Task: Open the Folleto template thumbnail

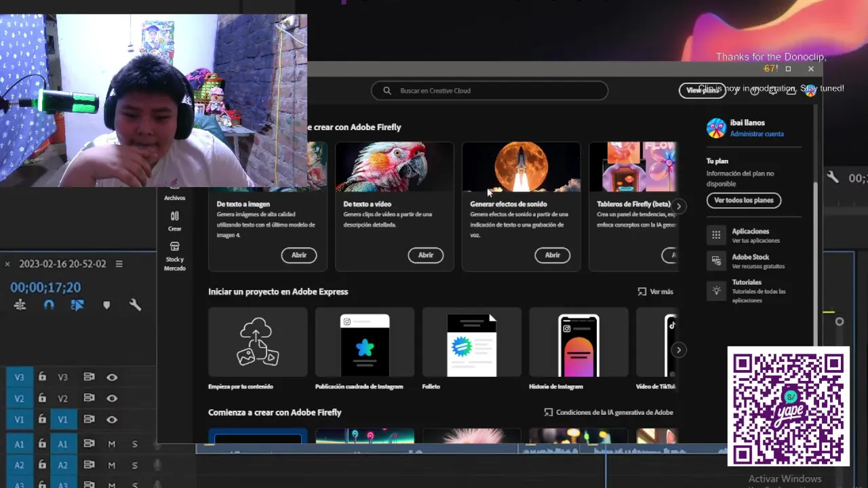Action: click(x=472, y=342)
